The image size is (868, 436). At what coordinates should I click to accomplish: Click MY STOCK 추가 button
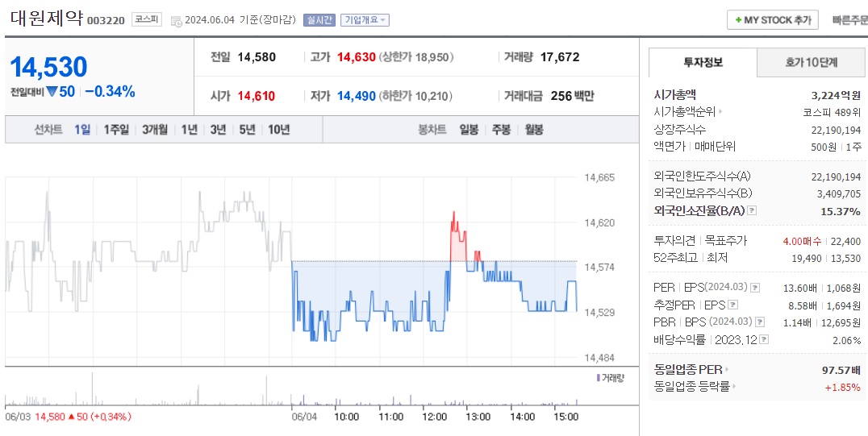point(772,20)
